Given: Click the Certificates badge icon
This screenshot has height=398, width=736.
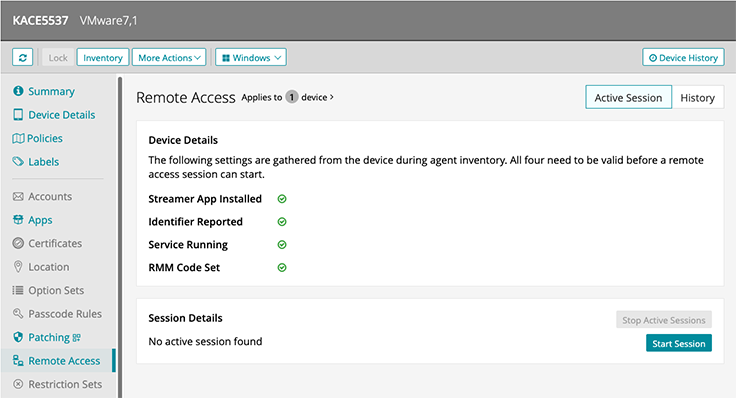Looking at the screenshot, I should point(18,243).
